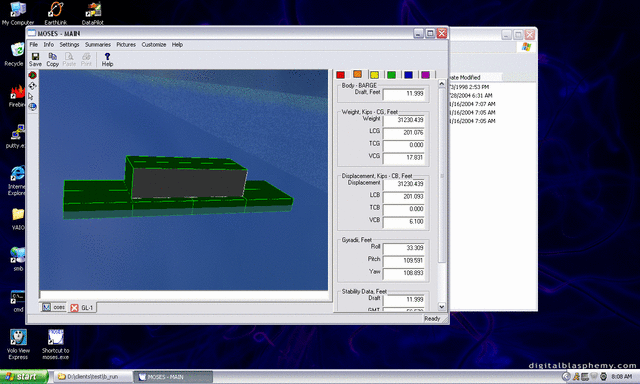Open Help from the toolbar question mark
Screen dimensions: 640x384
(x=107, y=59)
